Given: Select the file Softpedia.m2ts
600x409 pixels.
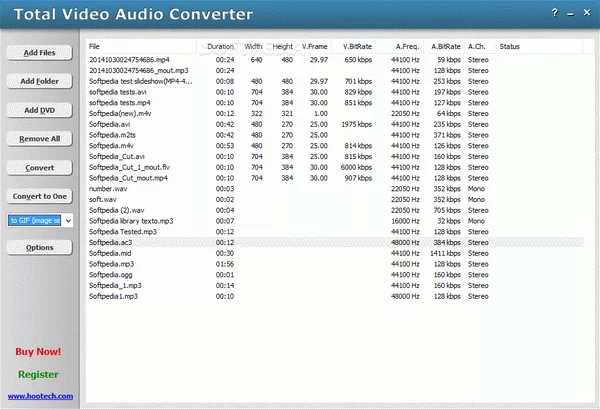Looking at the screenshot, I should pyautogui.click(x=112, y=135).
